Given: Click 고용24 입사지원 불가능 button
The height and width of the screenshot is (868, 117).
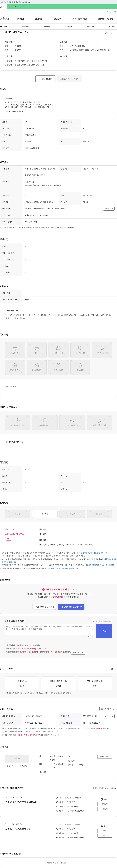Looking at the screenshot, I should tap(69, 79).
